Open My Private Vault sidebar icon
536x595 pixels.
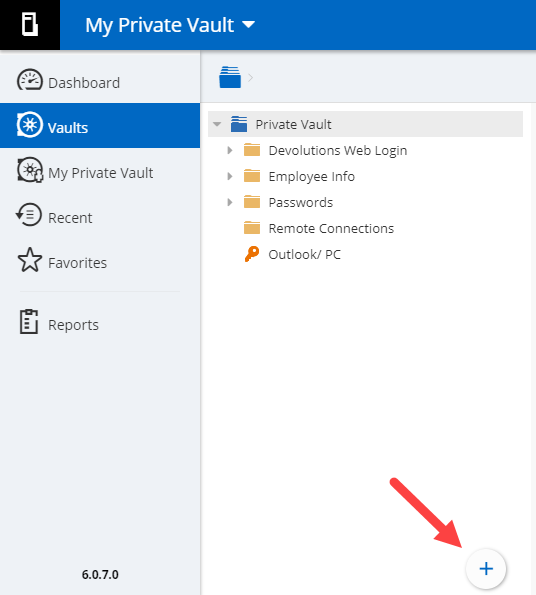pos(30,170)
